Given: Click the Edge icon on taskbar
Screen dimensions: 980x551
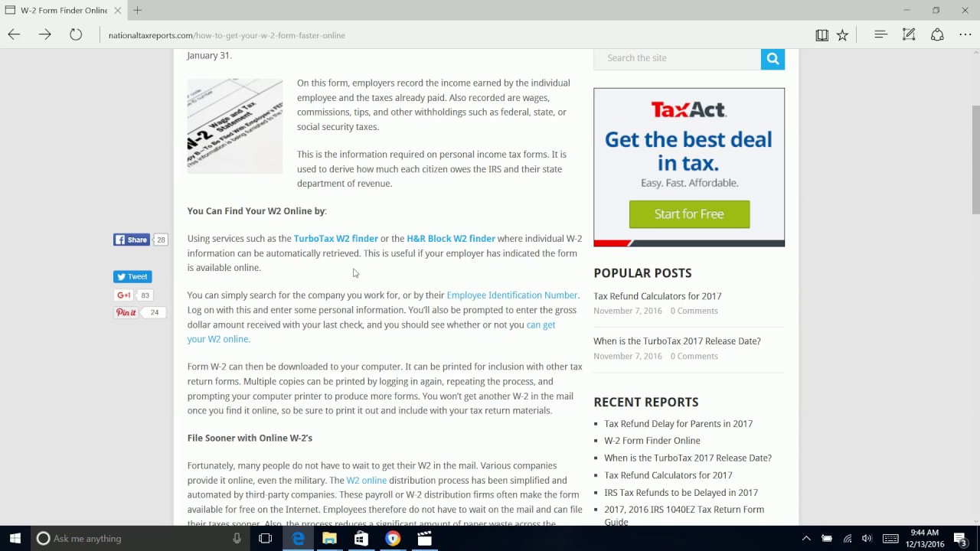Looking at the screenshot, I should click(x=298, y=538).
